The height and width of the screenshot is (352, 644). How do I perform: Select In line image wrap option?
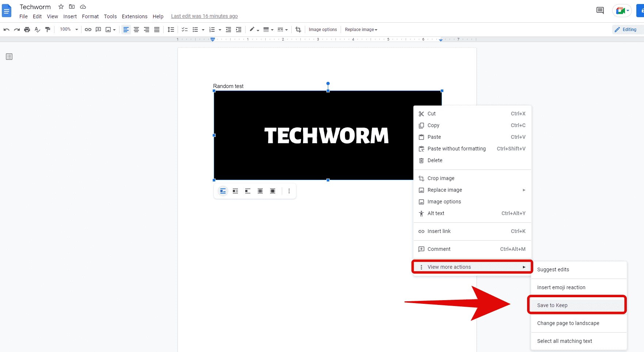tap(223, 191)
